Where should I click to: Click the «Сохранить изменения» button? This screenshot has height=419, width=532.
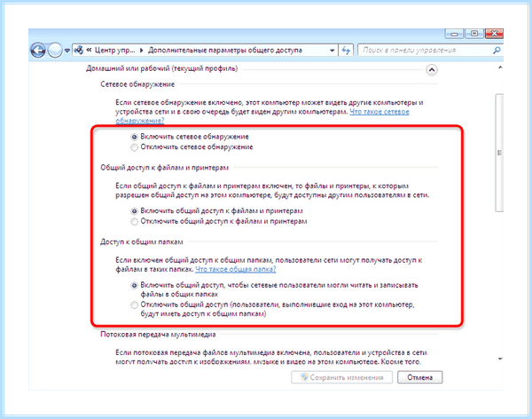point(341,377)
